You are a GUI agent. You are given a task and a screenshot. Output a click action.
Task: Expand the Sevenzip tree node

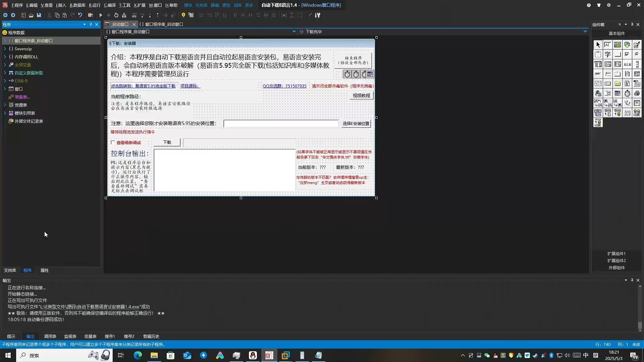click(x=5, y=49)
